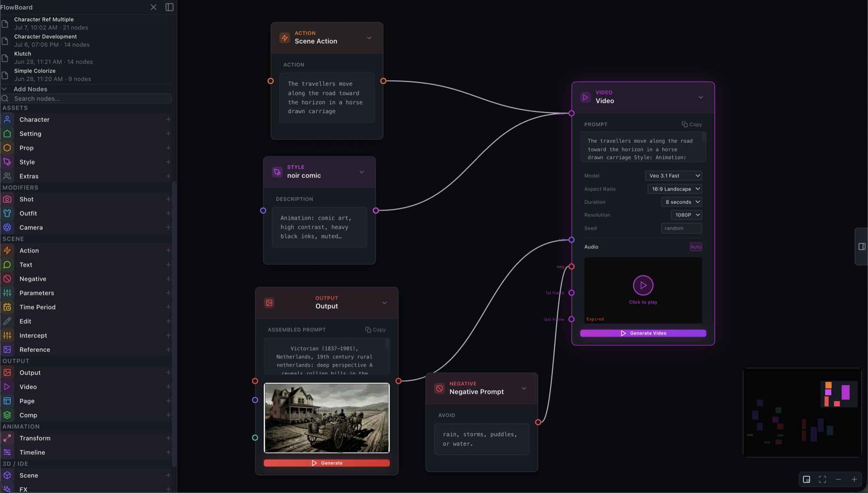Select the Action scene icon
This screenshot has width=868, height=493.
point(7,250)
